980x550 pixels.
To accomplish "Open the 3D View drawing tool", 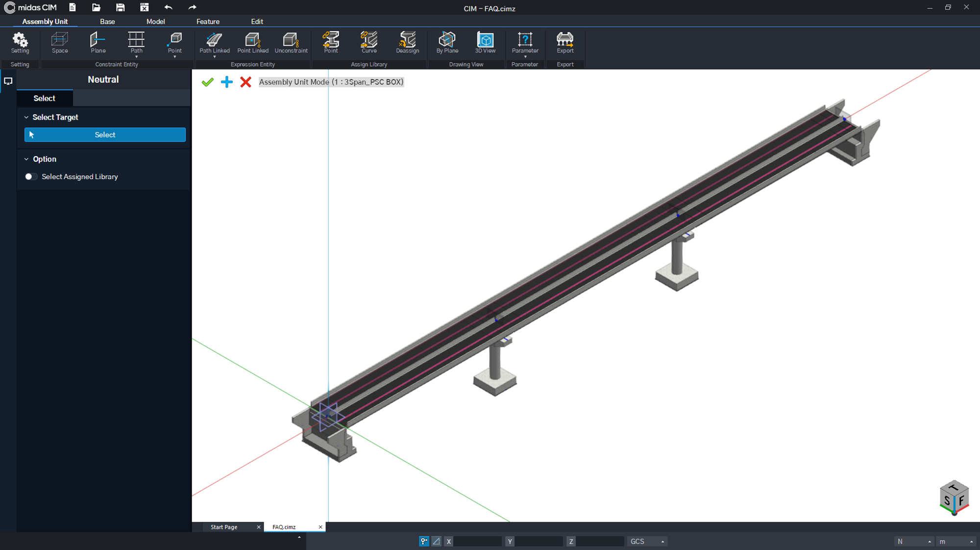I will [485, 43].
